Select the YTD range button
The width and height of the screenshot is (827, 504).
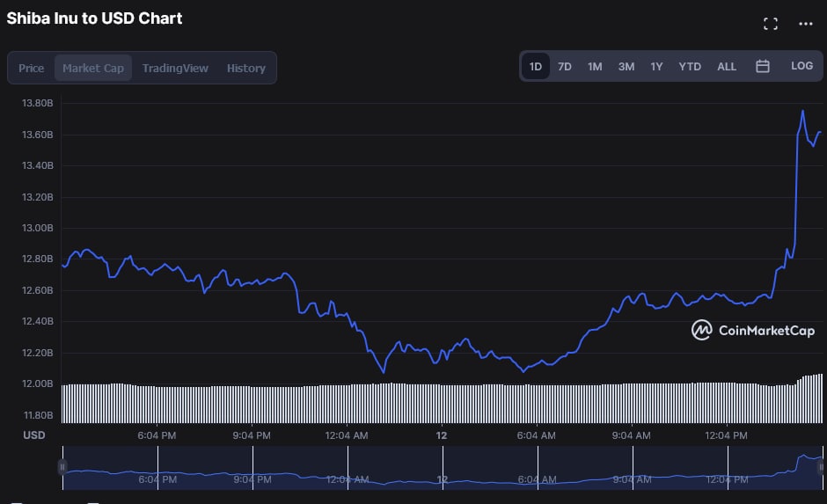690,66
